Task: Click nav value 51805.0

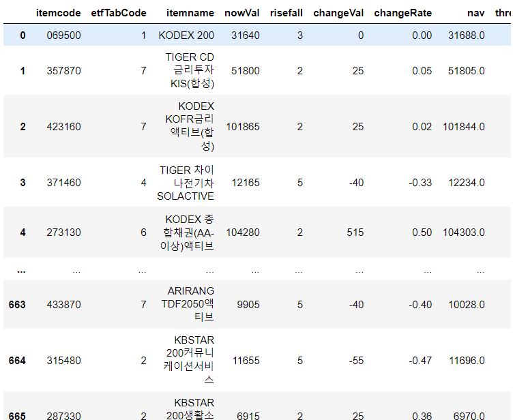Action: pyautogui.click(x=467, y=71)
